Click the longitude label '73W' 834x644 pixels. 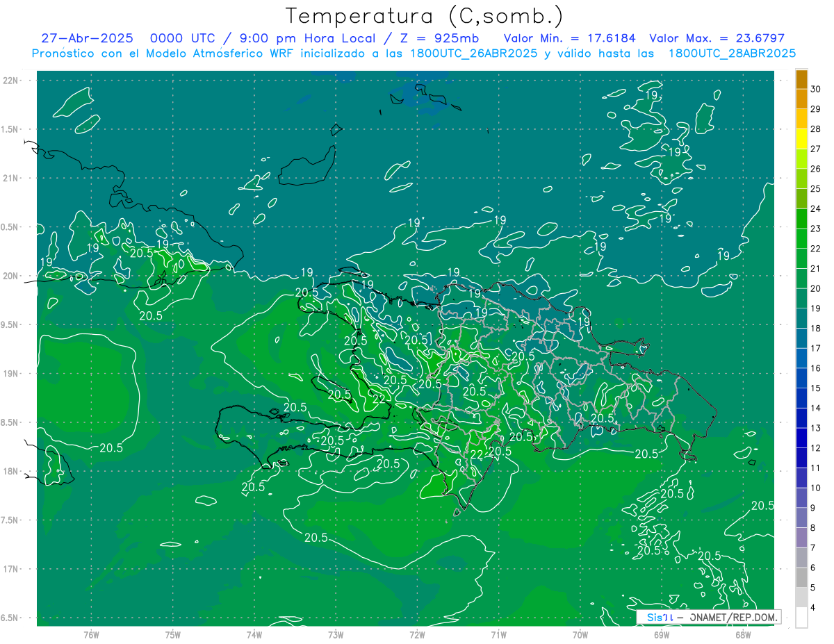pyautogui.click(x=336, y=634)
